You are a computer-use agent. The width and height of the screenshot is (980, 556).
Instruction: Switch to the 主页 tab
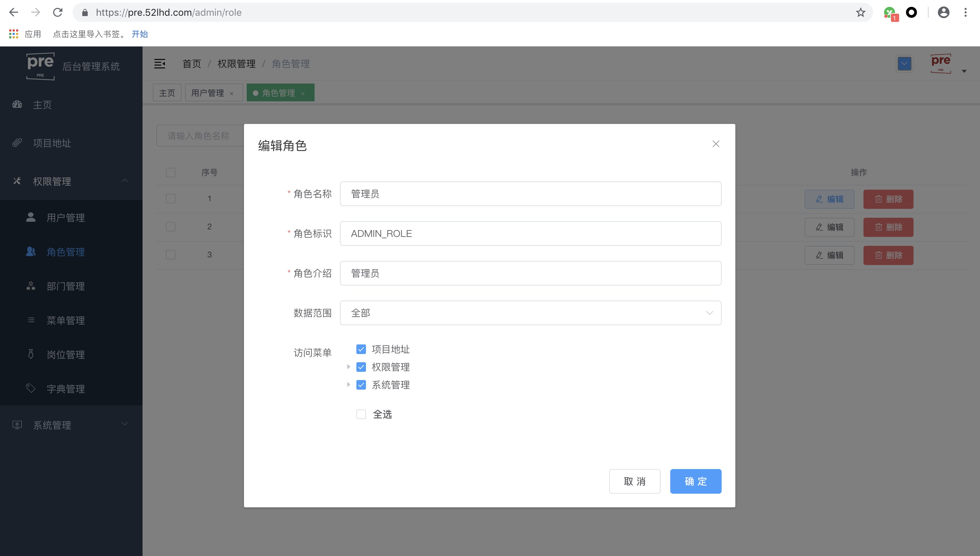tap(167, 92)
